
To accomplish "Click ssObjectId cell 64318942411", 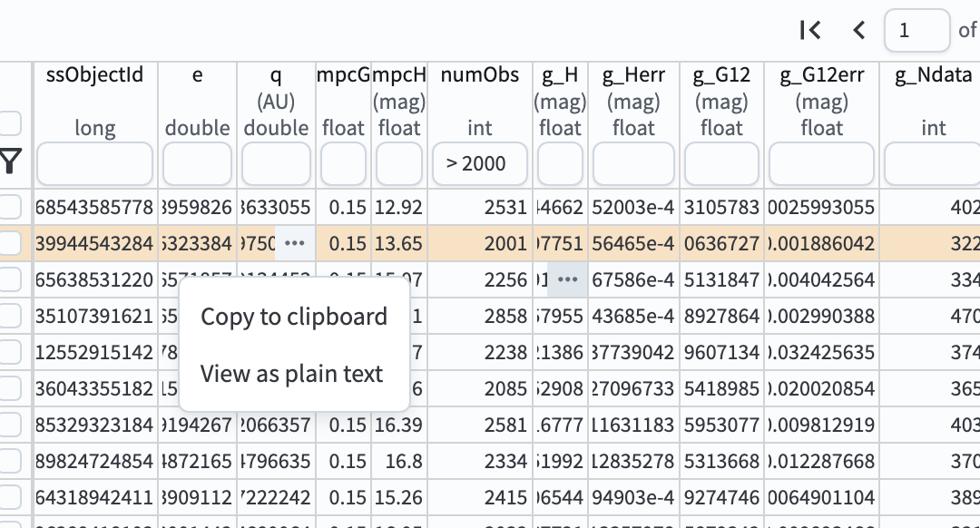I will (x=95, y=497).
